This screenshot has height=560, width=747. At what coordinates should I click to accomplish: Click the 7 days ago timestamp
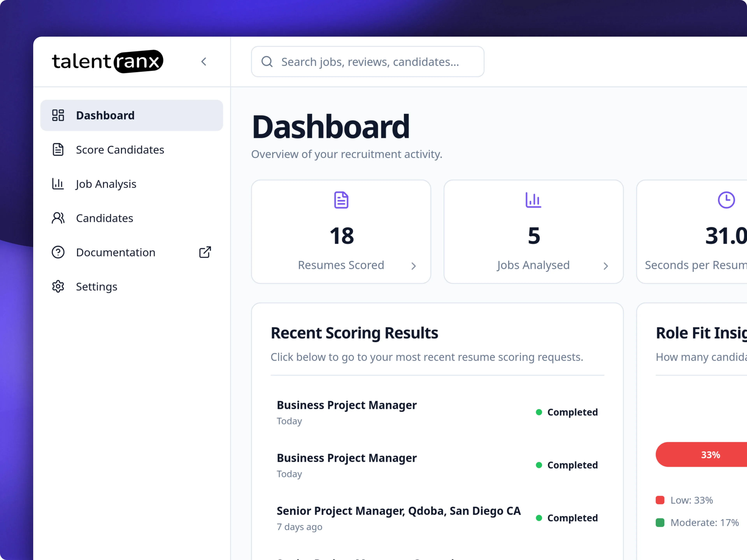300,527
